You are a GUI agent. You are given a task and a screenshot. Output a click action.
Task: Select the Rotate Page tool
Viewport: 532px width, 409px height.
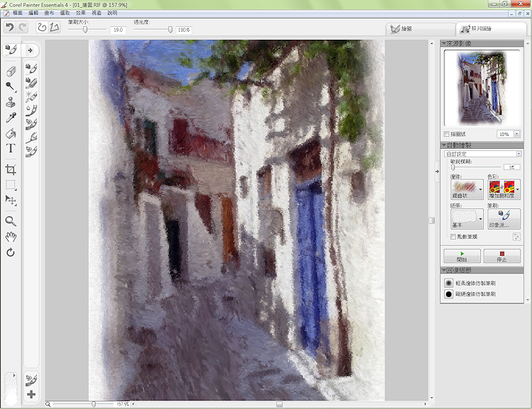pos(11,252)
